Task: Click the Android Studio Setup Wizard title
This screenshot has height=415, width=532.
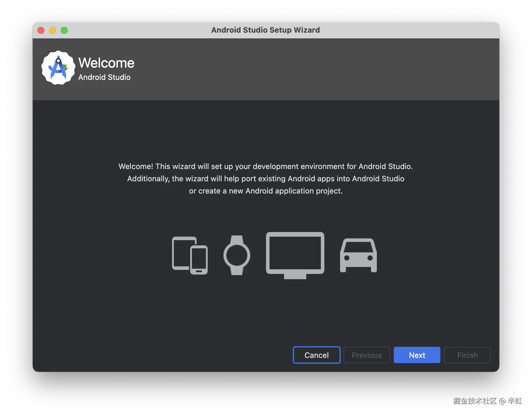Action: (x=266, y=30)
